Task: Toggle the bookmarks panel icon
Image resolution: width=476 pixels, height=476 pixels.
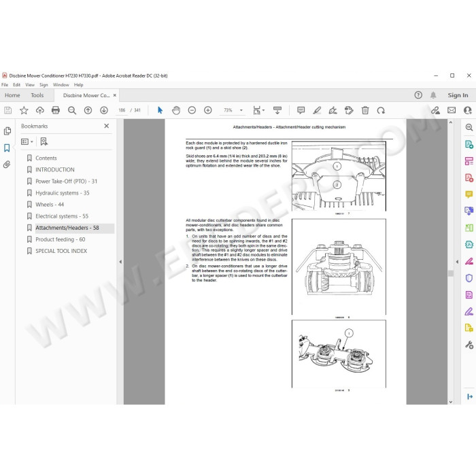Action: [x=7, y=148]
